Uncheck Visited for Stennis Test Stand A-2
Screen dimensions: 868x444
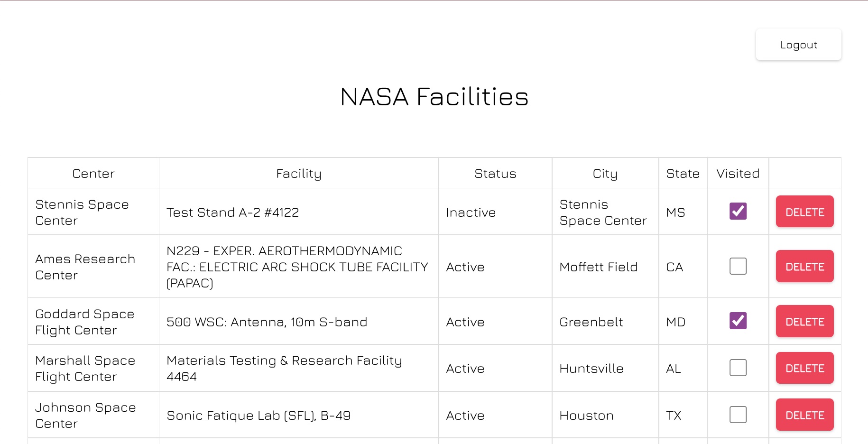(738, 211)
